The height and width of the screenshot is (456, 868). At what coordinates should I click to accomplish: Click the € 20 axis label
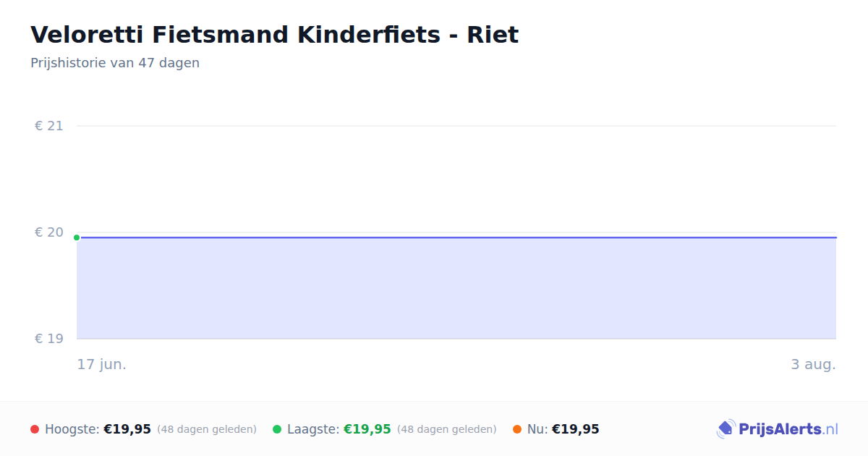pyautogui.click(x=49, y=232)
